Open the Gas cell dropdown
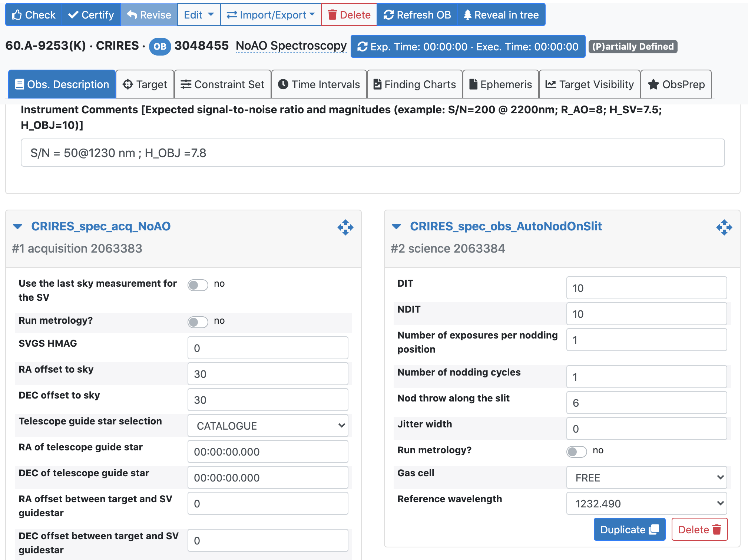This screenshot has width=748, height=560. [646, 477]
